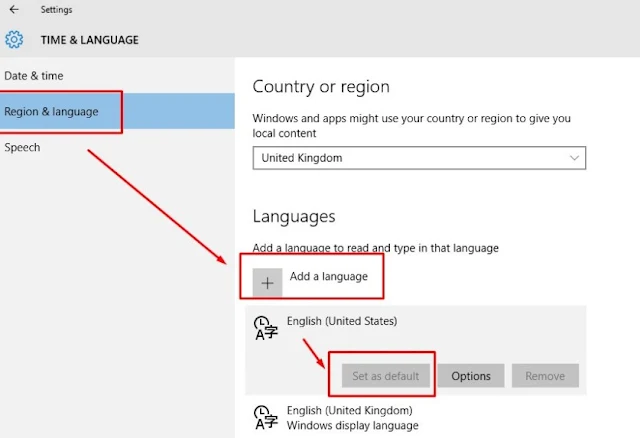
Task: Select the English (United Kingdom) entry text
Action: (x=350, y=410)
